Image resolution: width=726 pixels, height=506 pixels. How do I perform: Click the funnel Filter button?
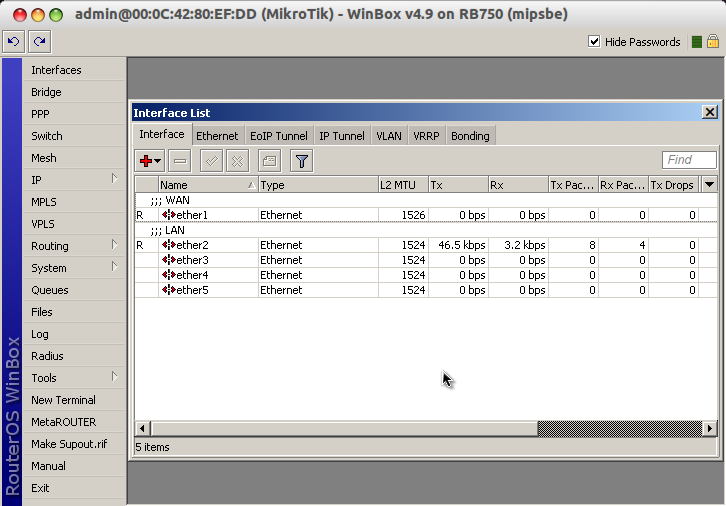point(301,161)
